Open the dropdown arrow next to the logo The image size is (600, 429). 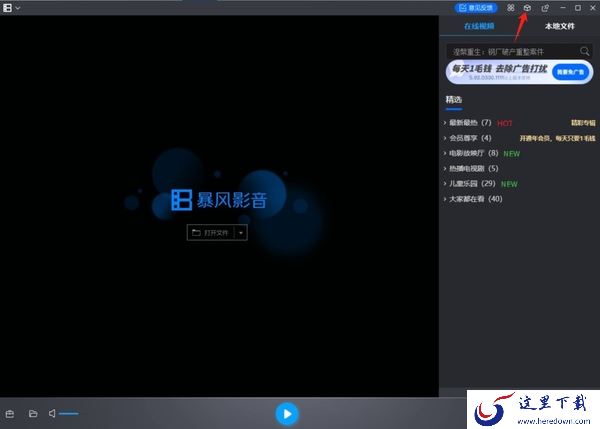[x=18, y=8]
